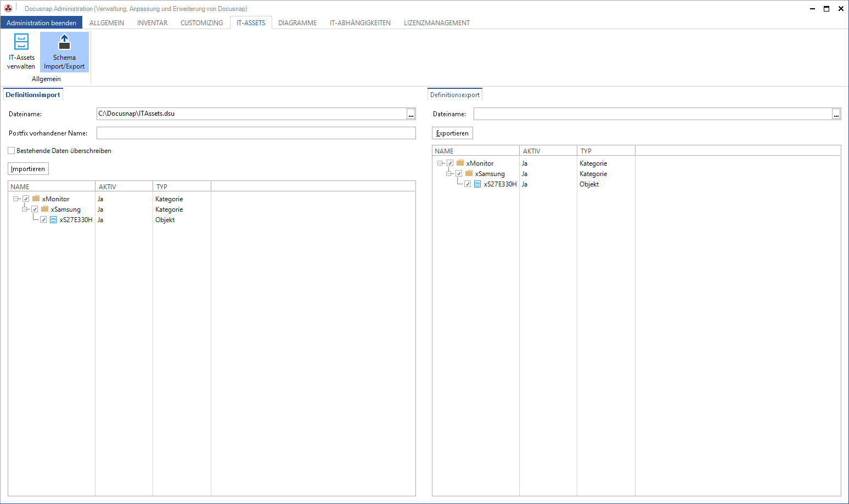Click xMonitor folder icon in import tree
The height and width of the screenshot is (504, 849).
coord(36,199)
